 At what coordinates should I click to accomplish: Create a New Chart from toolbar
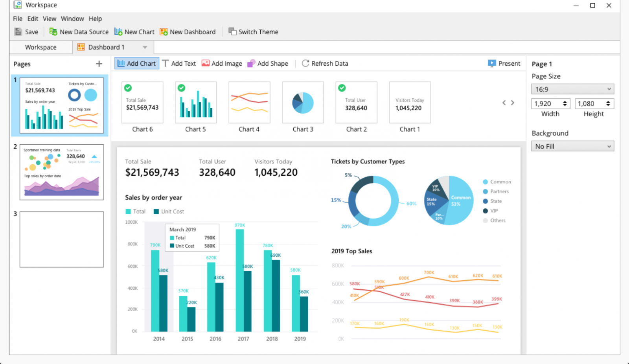(134, 32)
